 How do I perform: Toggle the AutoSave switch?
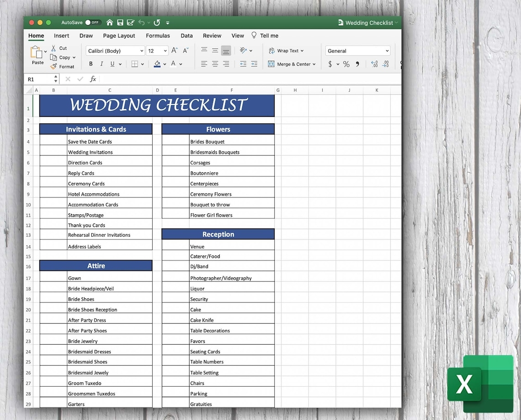[x=93, y=22]
